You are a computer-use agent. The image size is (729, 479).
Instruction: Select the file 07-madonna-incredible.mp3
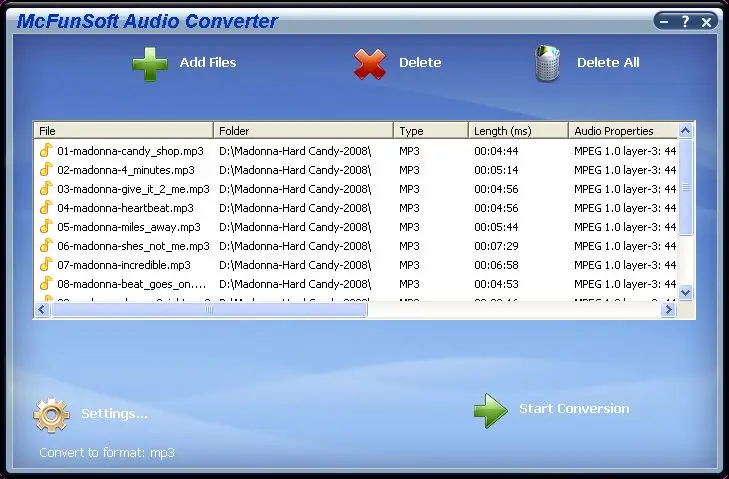[124, 265]
